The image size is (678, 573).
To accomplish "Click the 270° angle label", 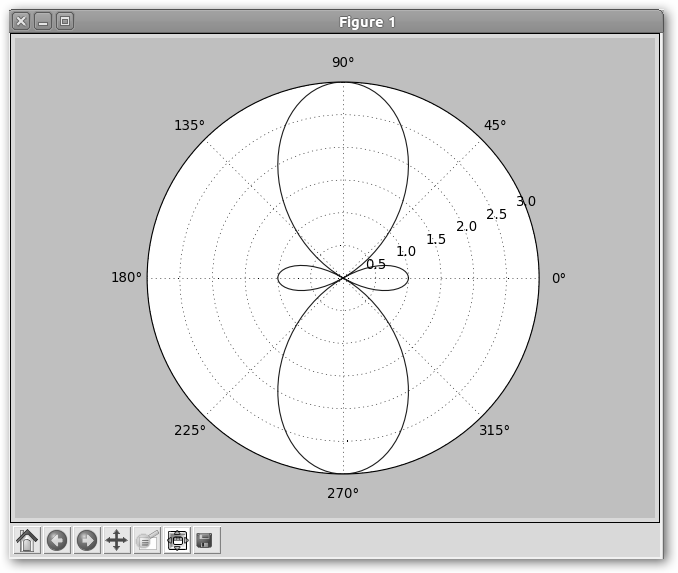I will click(x=343, y=493).
